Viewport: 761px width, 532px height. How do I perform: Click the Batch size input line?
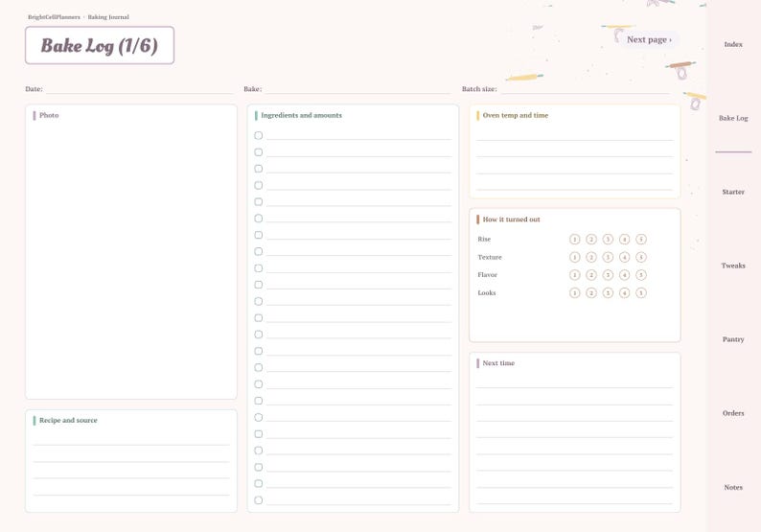pyautogui.click(x=586, y=89)
